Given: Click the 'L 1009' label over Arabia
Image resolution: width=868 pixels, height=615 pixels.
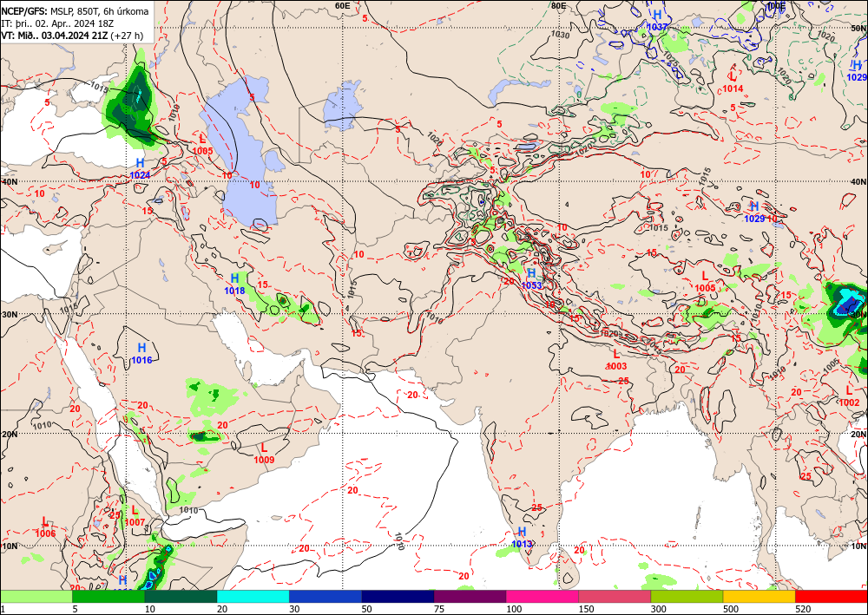Looking at the screenshot, I should 264,454.
